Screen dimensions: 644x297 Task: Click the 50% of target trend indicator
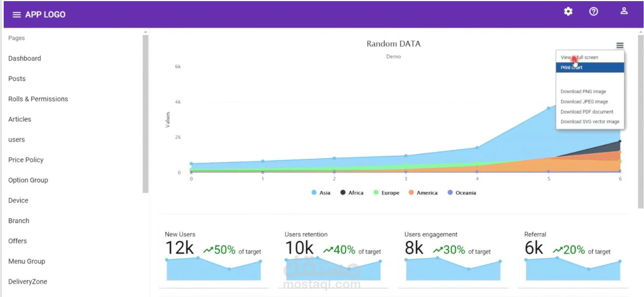[232, 250]
